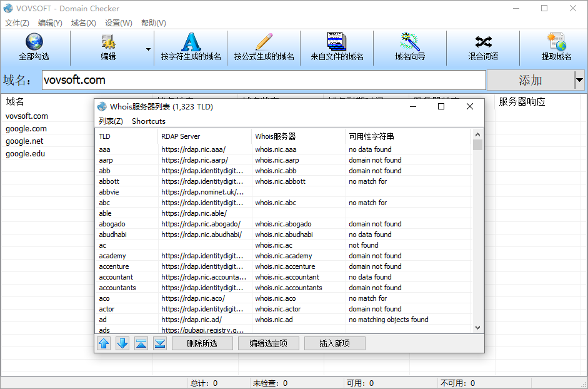Sort by the RDAP Server column header
The image size is (588, 389).
coord(205,136)
